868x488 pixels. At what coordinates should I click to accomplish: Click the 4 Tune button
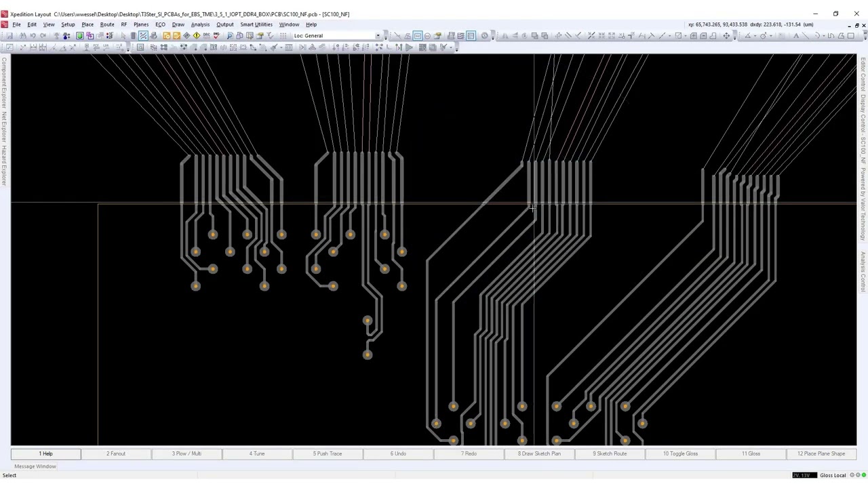coord(257,453)
